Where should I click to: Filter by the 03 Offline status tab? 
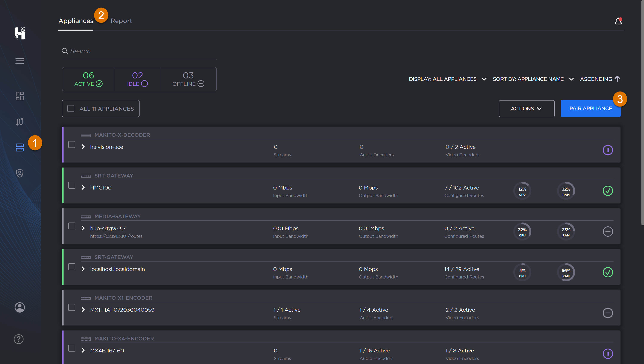(x=188, y=79)
